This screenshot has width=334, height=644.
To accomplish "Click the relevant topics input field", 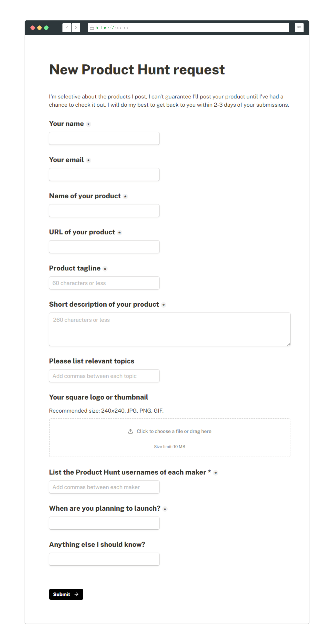I will tap(104, 376).
